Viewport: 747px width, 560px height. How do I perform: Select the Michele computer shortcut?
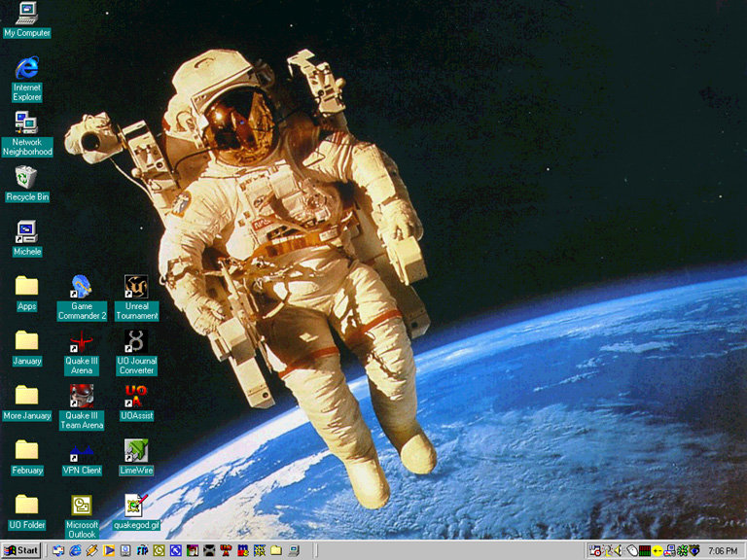click(x=26, y=238)
